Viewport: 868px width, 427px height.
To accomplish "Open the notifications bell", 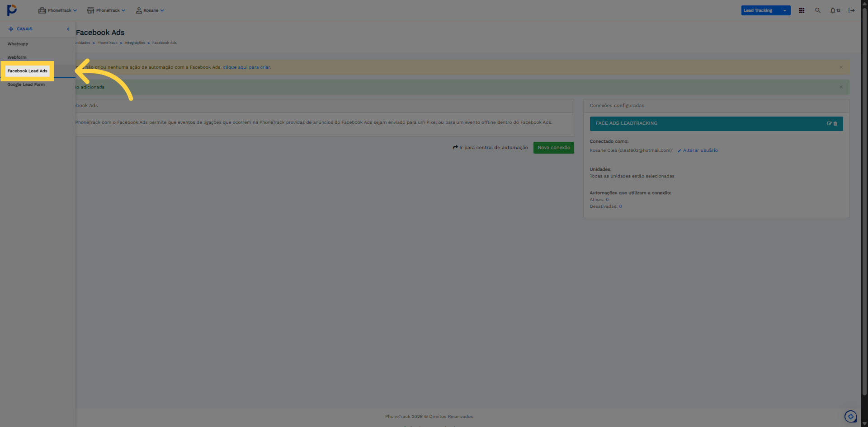I will [x=835, y=10].
